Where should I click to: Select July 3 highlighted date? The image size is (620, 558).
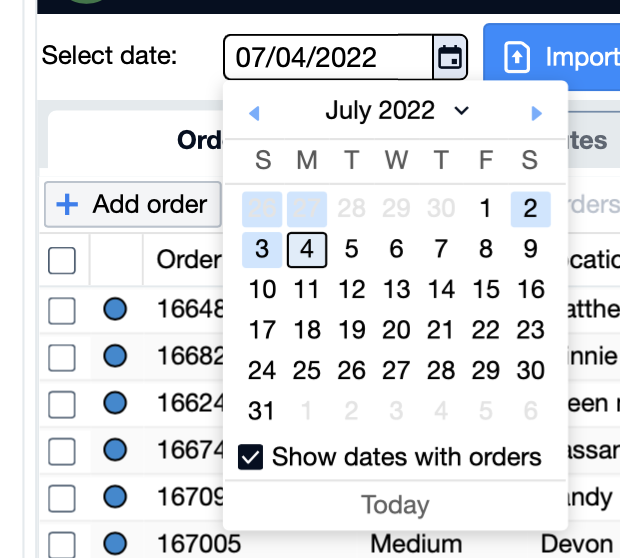(262, 249)
